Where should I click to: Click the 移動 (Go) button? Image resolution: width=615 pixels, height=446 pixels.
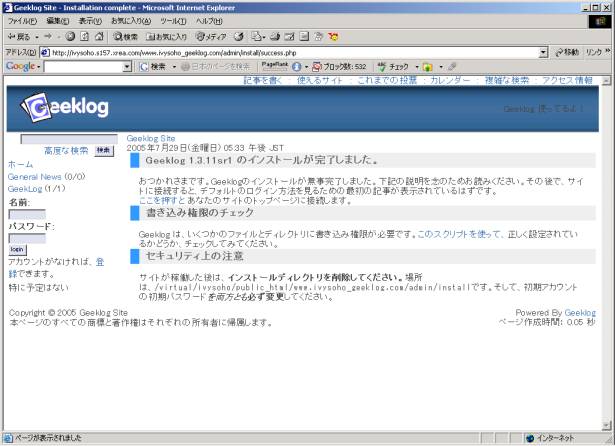[x=566, y=52]
